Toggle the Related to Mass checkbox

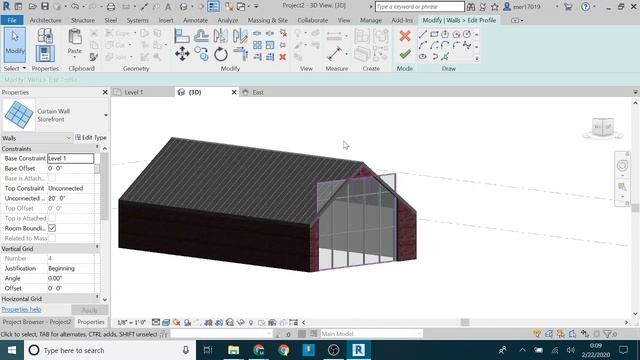pyautogui.click(x=52, y=238)
